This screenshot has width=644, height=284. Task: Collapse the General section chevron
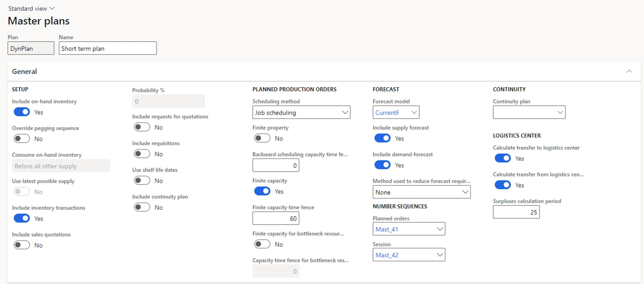(x=629, y=71)
